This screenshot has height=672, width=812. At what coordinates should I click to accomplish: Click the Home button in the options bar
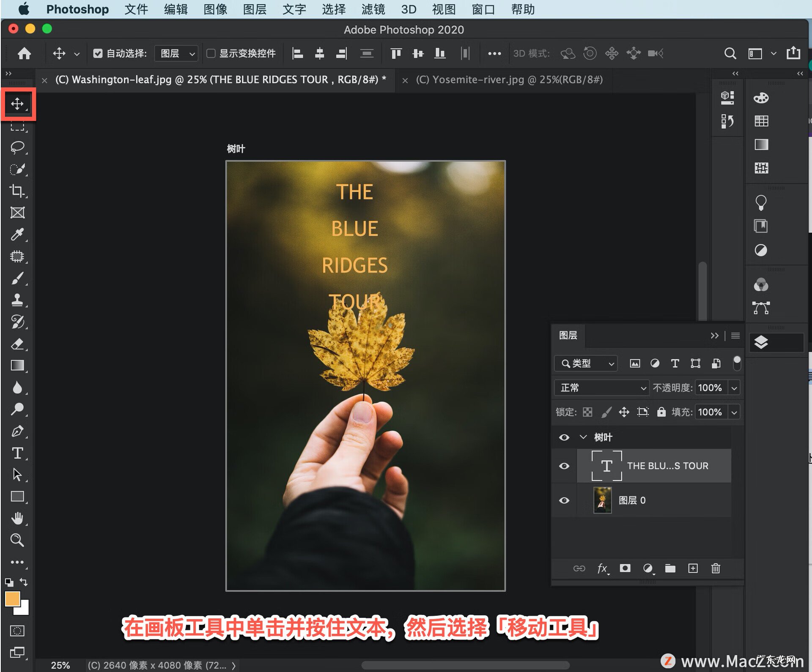click(x=24, y=53)
